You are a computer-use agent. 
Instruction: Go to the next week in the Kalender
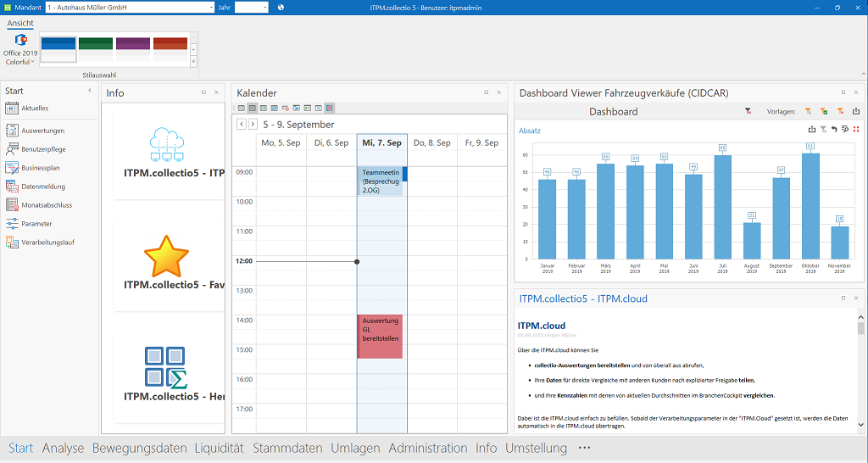point(253,124)
